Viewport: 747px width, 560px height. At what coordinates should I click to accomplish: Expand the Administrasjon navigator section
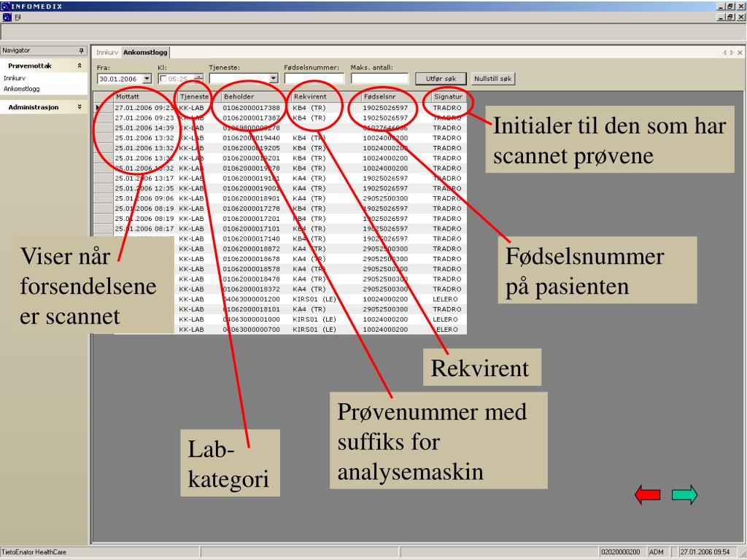click(x=80, y=107)
